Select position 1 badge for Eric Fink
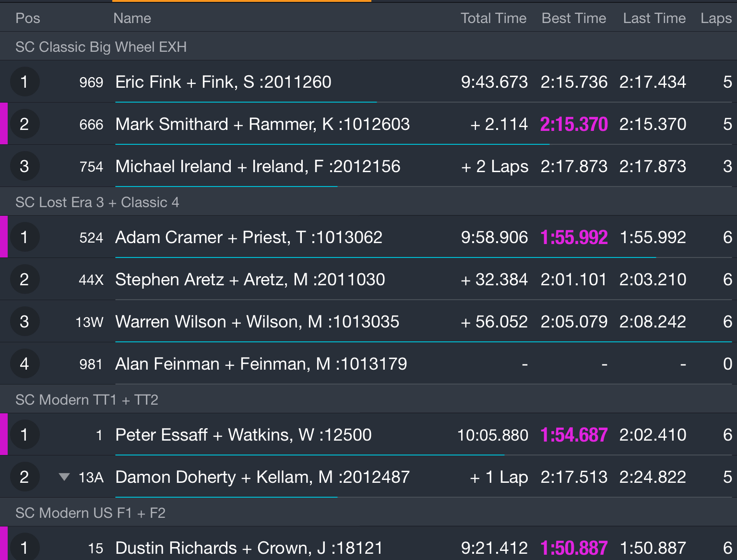This screenshot has width=737, height=560. 24,82
